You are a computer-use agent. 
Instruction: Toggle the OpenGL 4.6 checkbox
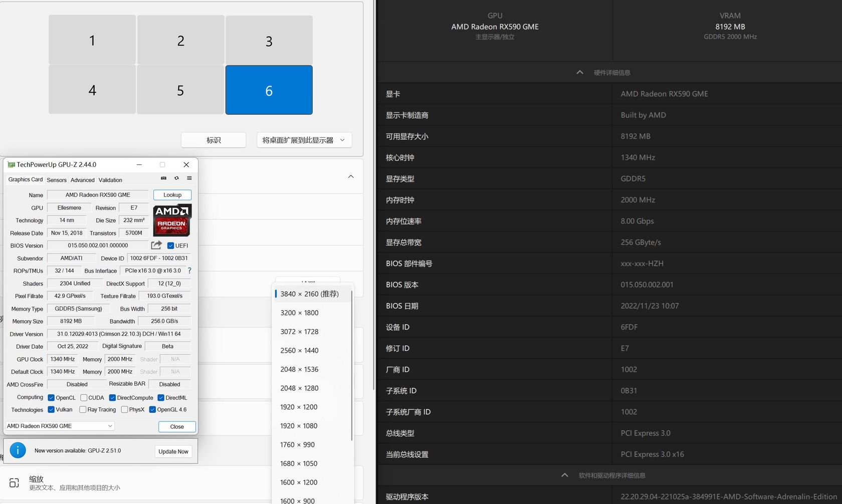[152, 409]
